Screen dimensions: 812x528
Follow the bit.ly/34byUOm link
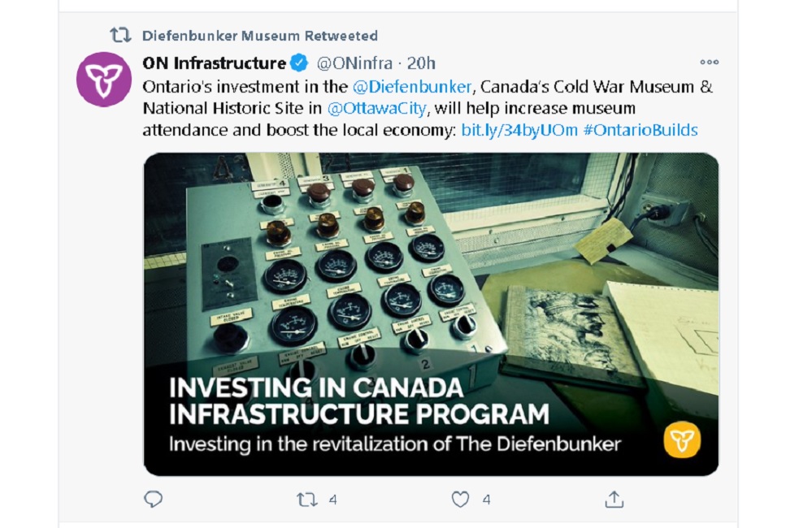(x=519, y=130)
